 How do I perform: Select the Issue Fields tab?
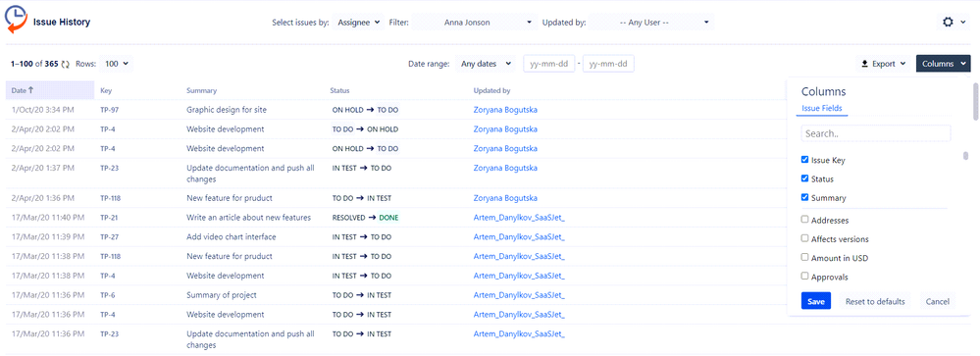click(x=822, y=108)
